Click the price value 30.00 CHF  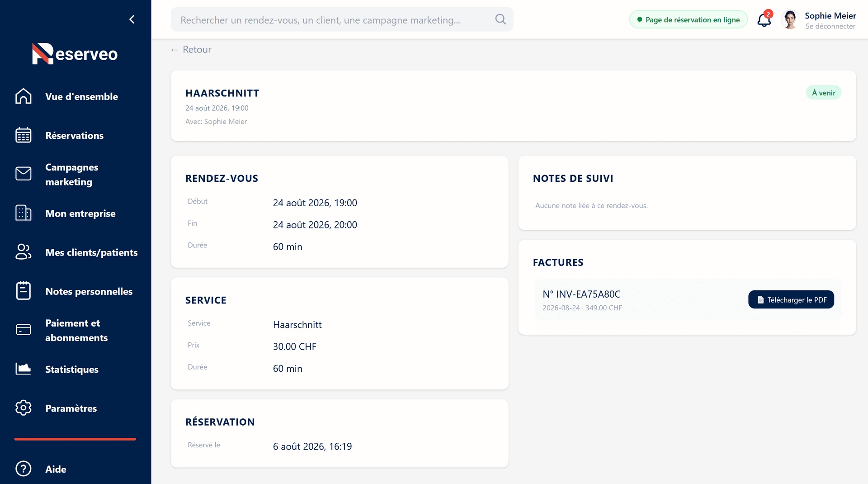[x=295, y=346]
